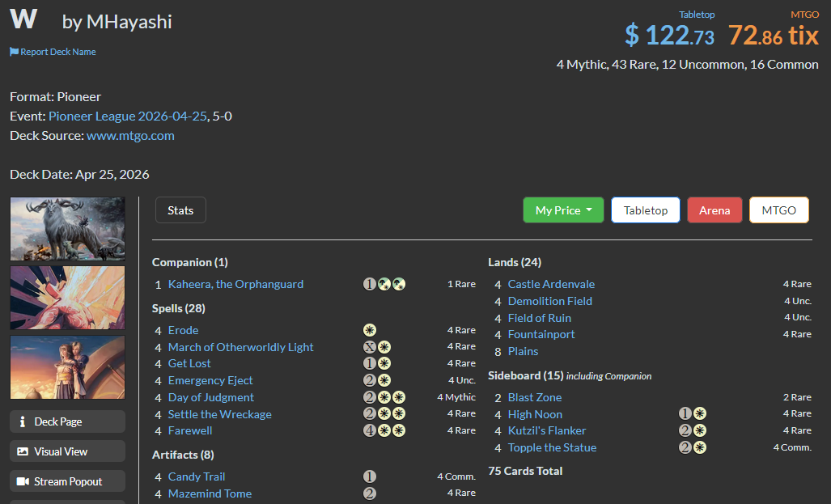Image resolution: width=831 pixels, height=504 pixels.
Task: Click the image icon on Visual View button
Action: 23,451
